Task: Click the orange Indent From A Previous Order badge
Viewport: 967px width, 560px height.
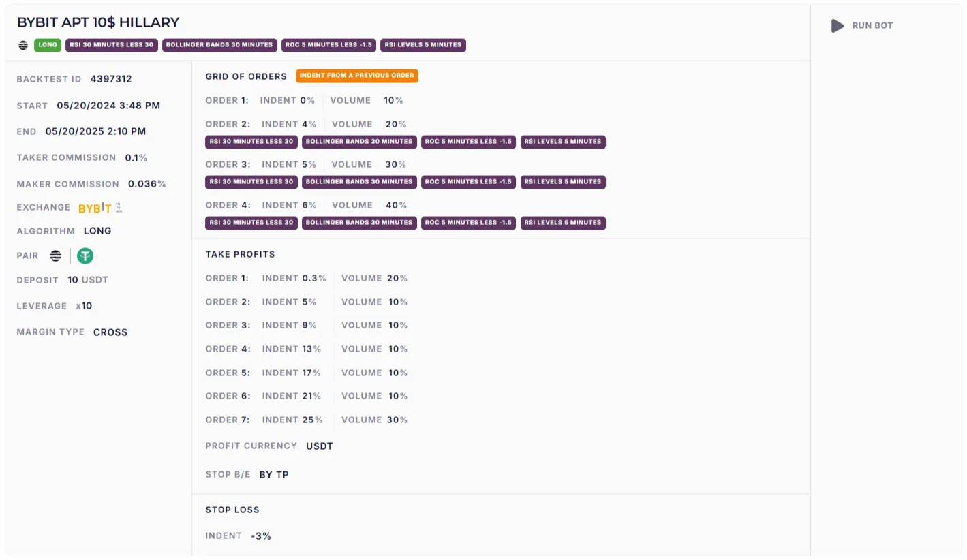Action: pos(356,76)
